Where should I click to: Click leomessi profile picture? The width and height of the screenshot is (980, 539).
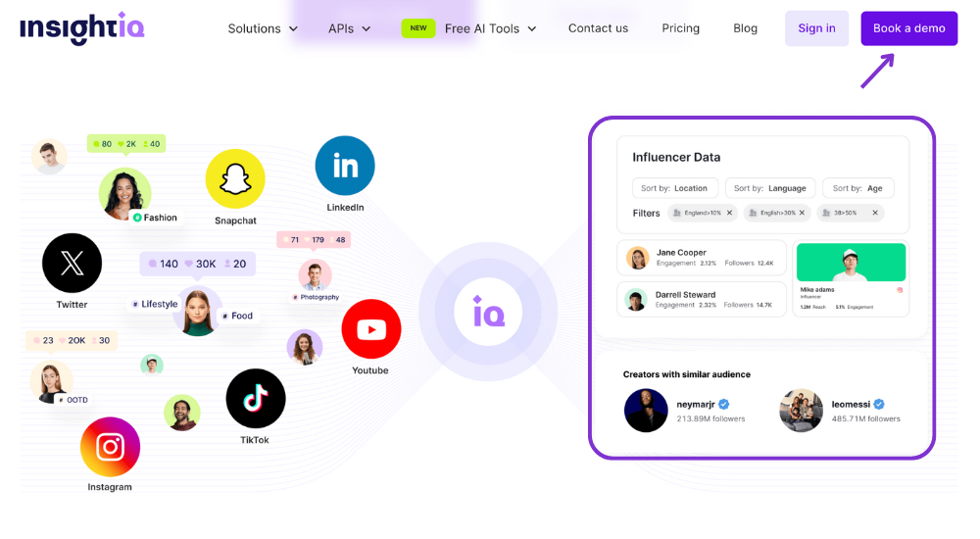802,411
